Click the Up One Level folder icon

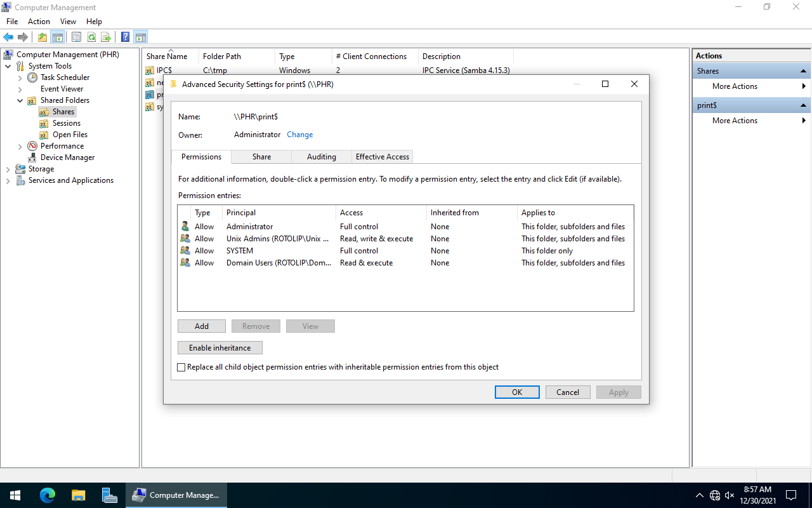43,37
